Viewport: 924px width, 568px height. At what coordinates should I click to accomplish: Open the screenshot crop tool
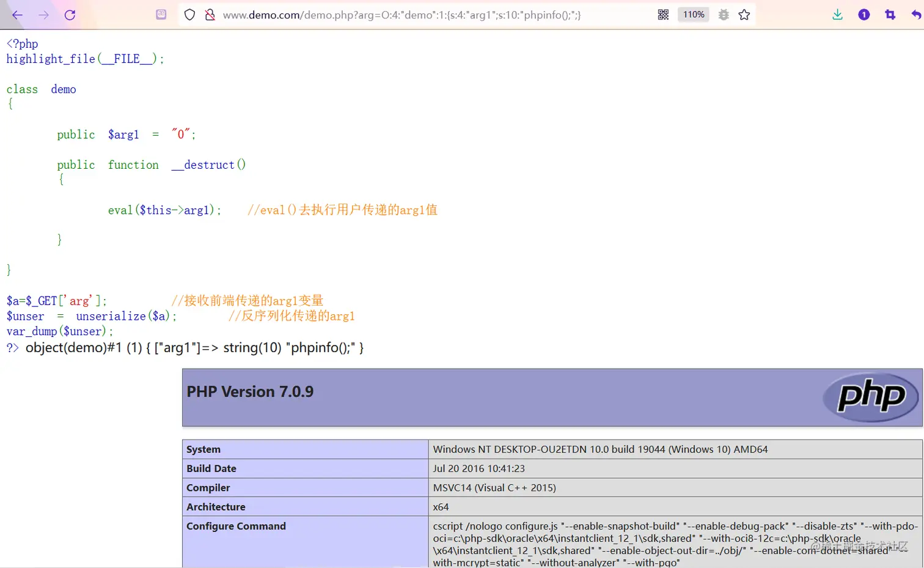click(890, 15)
